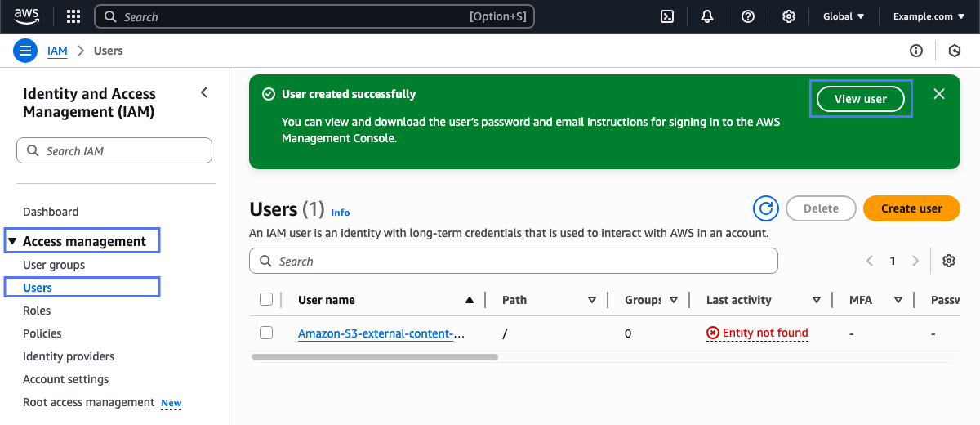Viewport: 980px width, 425px height.
Task: Click the hexagon icon beside the info circle
Action: (955, 51)
